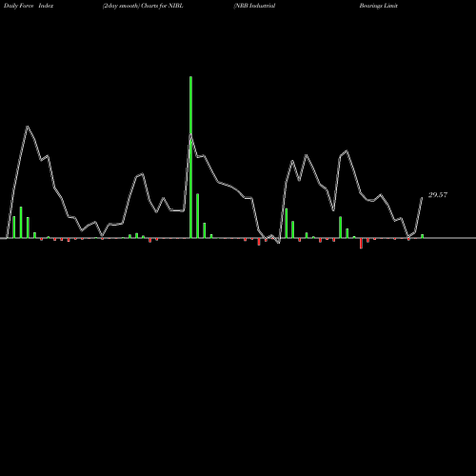Click the 'Bearings Limit' header text
476x476 pixels.
(379, 6)
